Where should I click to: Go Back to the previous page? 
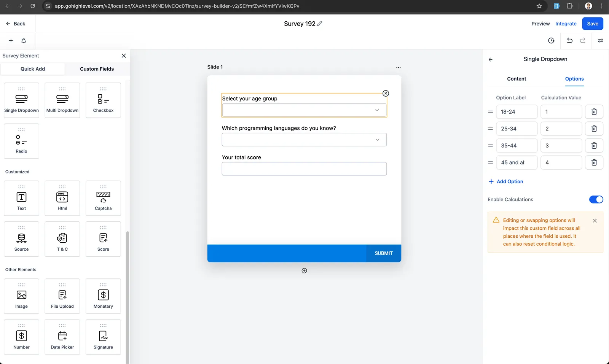[x=16, y=24]
